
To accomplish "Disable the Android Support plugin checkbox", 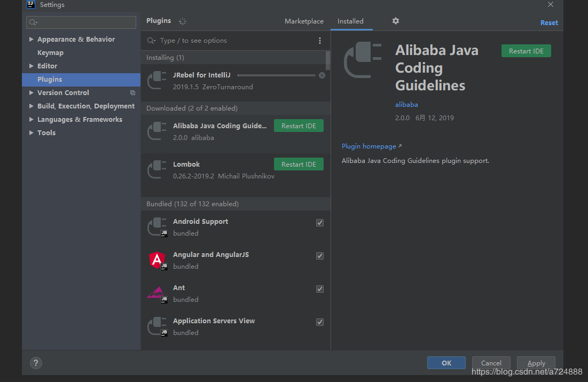I will coord(320,223).
